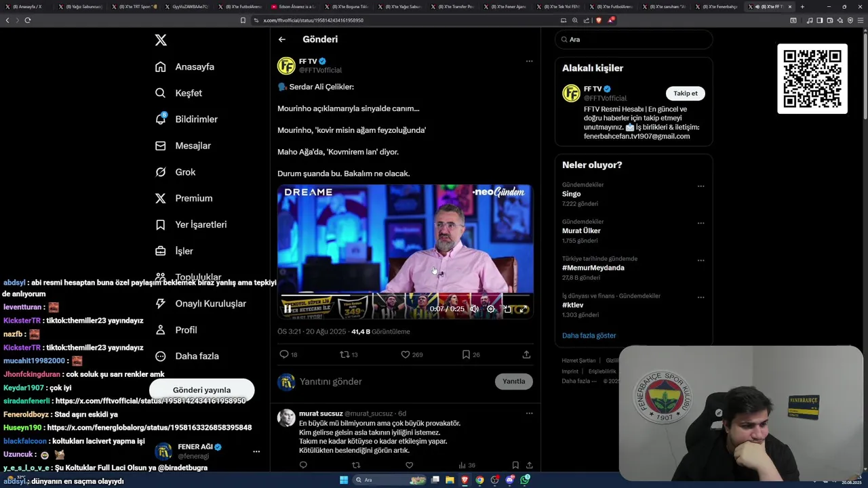Open murat sucsuz reply options menu

(x=529, y=413)
